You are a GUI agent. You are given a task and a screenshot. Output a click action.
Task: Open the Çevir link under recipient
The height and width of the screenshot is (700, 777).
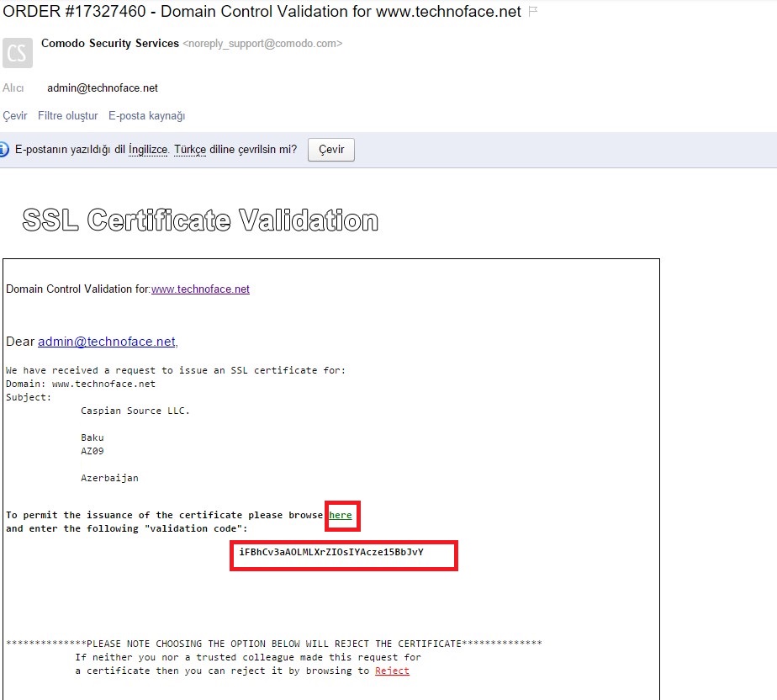pos(15,115)
